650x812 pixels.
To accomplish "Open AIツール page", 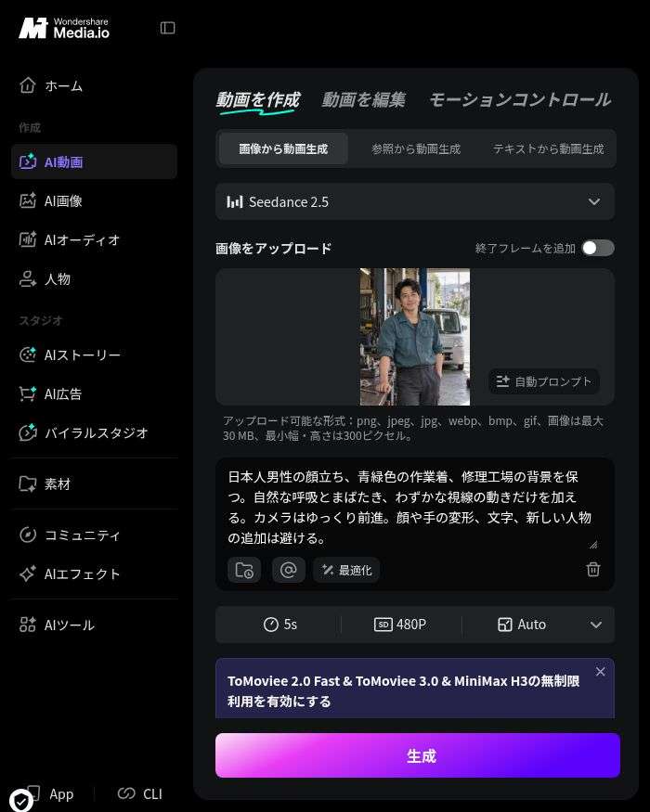I will [x=94, y=625].
